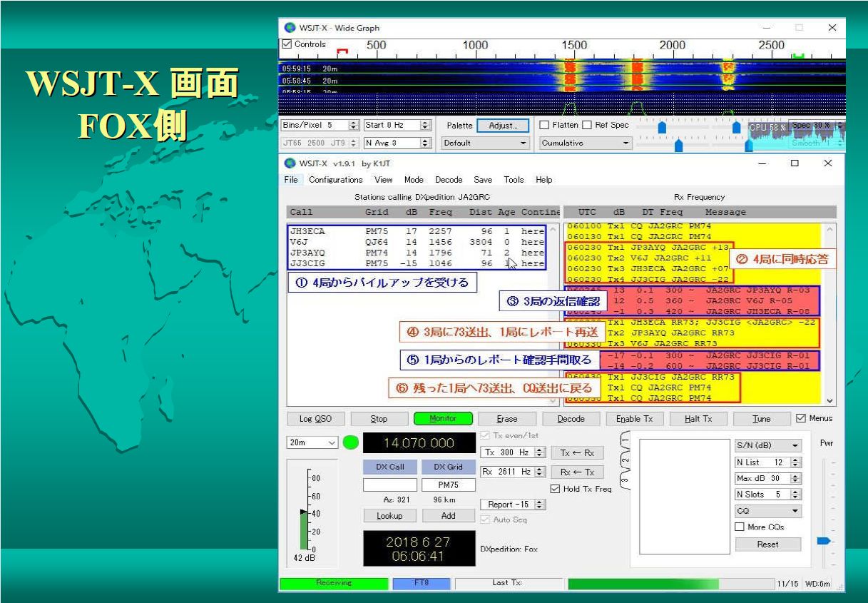Click the WSJT-X globe icon in Wide Graph title bar
The width and height of the screenshot is (868, 603).
[290, 28]
